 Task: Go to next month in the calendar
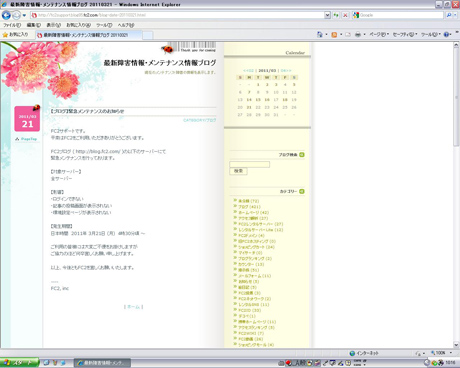coord(286,71)
